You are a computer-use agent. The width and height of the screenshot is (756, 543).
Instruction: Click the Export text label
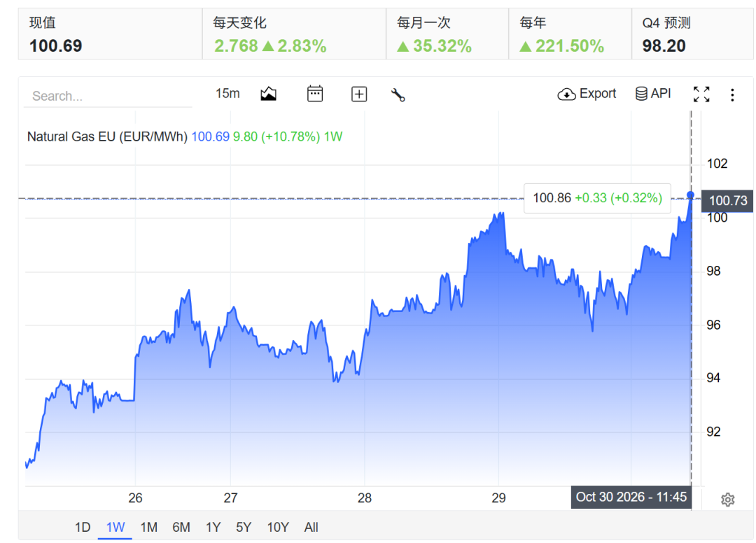point(597,94)
